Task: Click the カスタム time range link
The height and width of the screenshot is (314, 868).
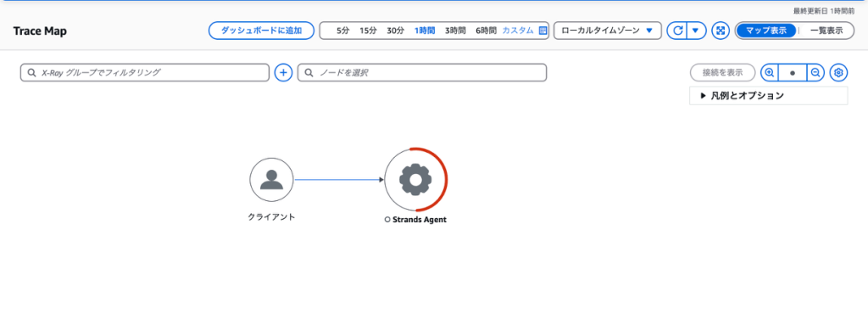Action: coord(518,31)
